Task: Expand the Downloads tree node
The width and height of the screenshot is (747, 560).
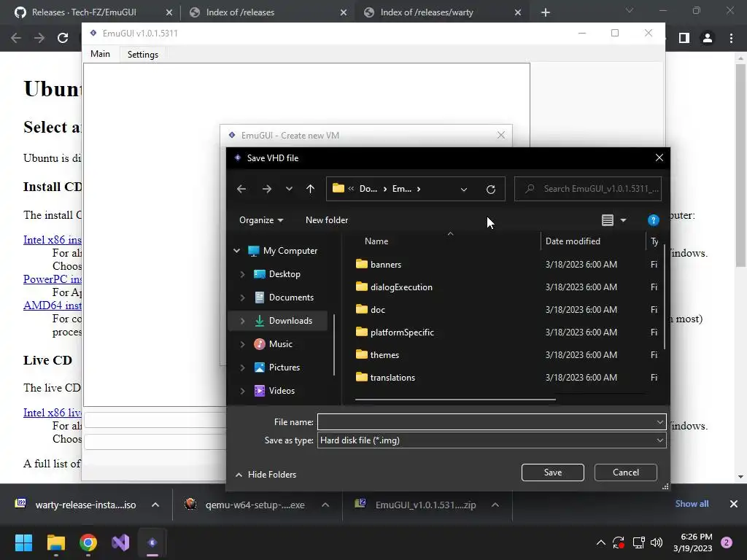Action: coord(242,321)
